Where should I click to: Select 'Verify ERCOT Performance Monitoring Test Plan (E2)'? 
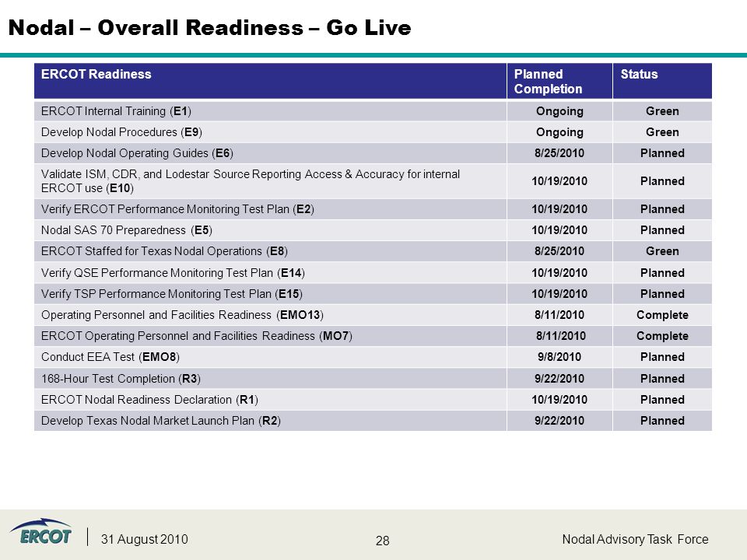(177, 209)
